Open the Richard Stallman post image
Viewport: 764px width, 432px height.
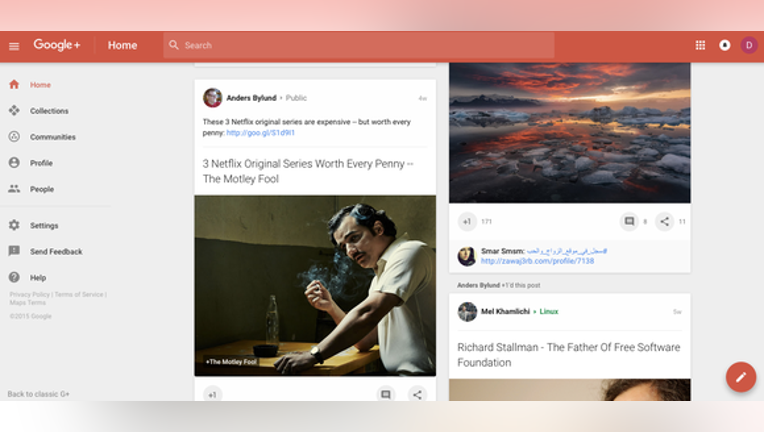[570, 390]
